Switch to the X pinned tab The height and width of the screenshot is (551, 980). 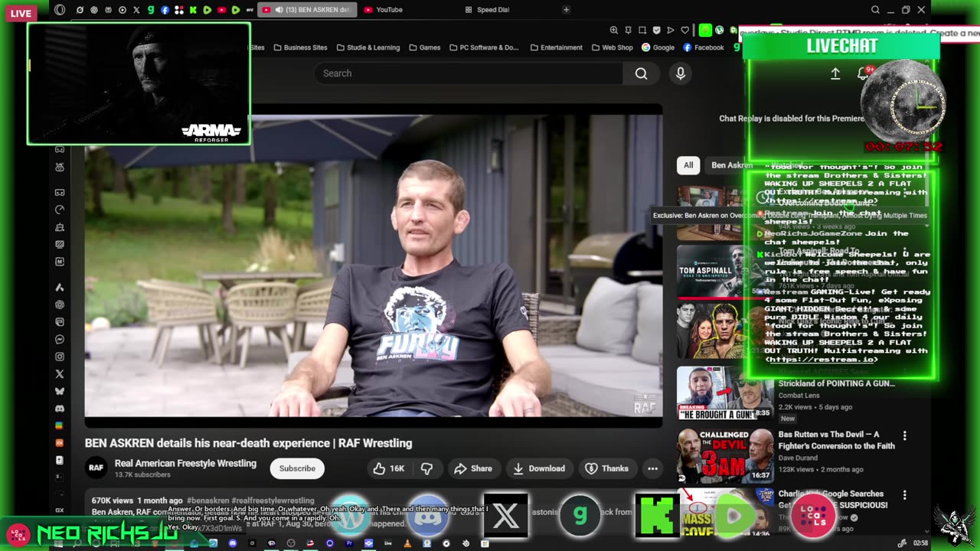pyautogui.click(x=136, y=10)
